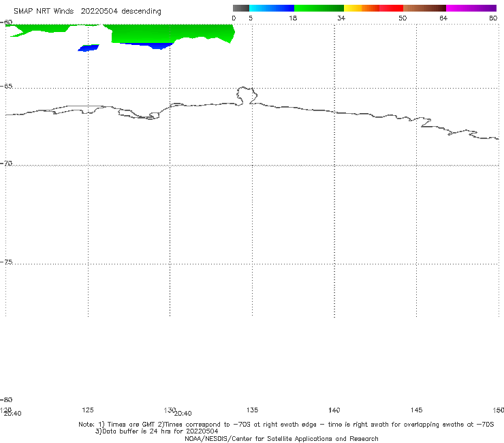504x443 pixels.
Task: Click the color bar label "5"
Action: coord(251,18)
